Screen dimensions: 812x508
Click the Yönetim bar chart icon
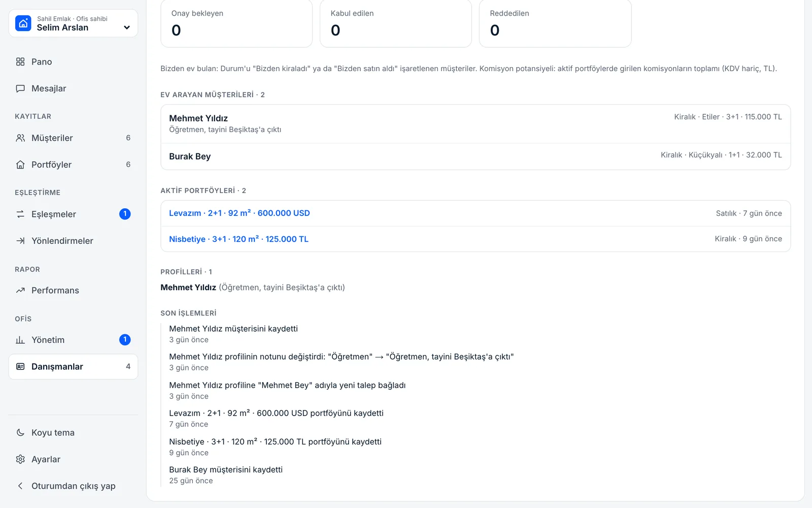20,340
